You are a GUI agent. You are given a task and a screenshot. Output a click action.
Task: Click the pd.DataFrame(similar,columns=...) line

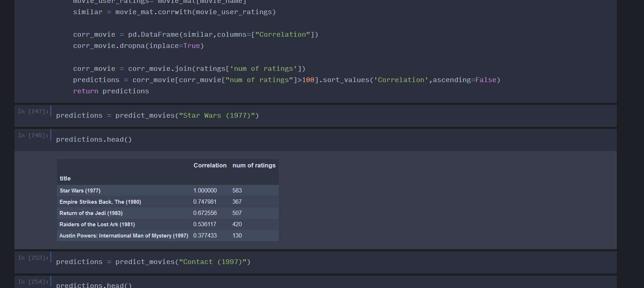pos(195,35)
